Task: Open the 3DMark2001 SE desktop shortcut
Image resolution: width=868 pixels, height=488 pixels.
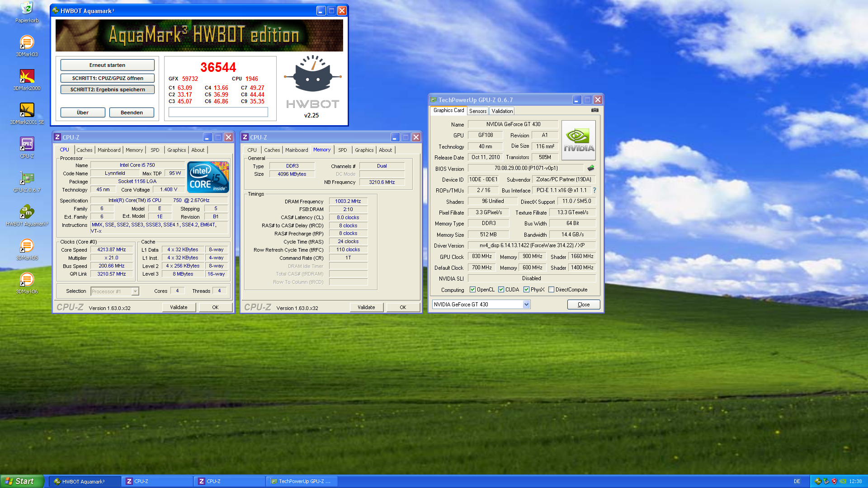Action: click(x=27, y=114)
